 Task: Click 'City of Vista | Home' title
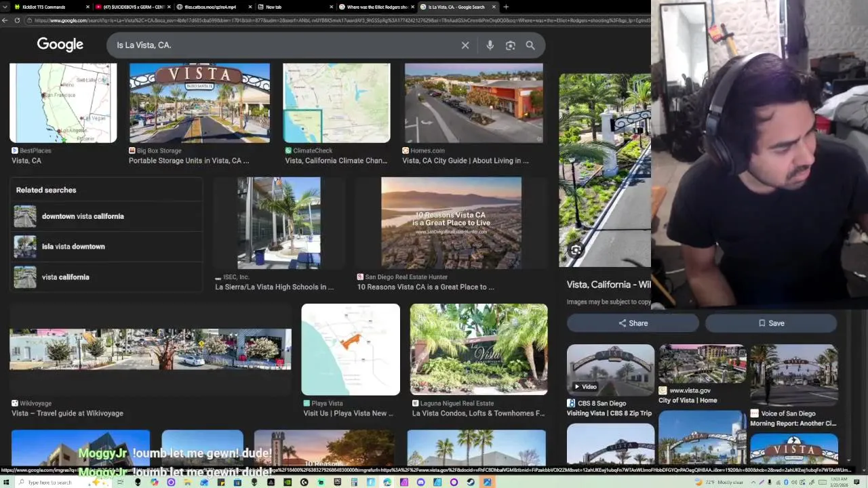tap(688, 401)
